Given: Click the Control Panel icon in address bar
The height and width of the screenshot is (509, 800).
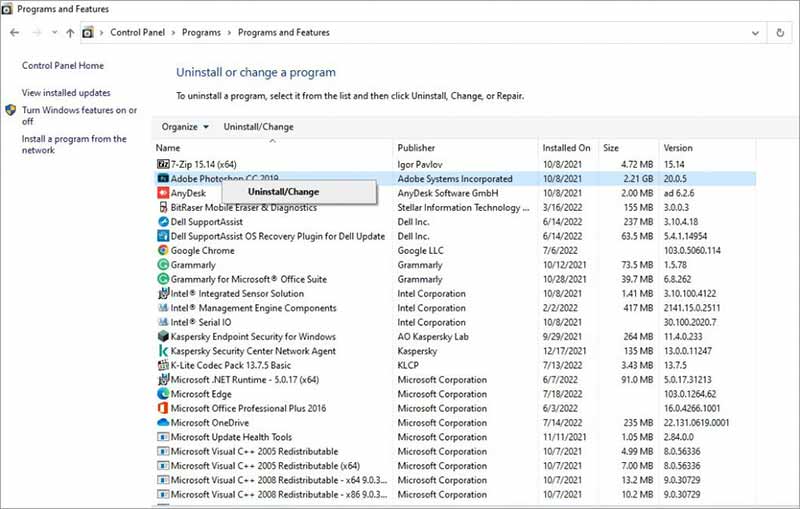Looking at the screenshot, I should pos(88,33).
